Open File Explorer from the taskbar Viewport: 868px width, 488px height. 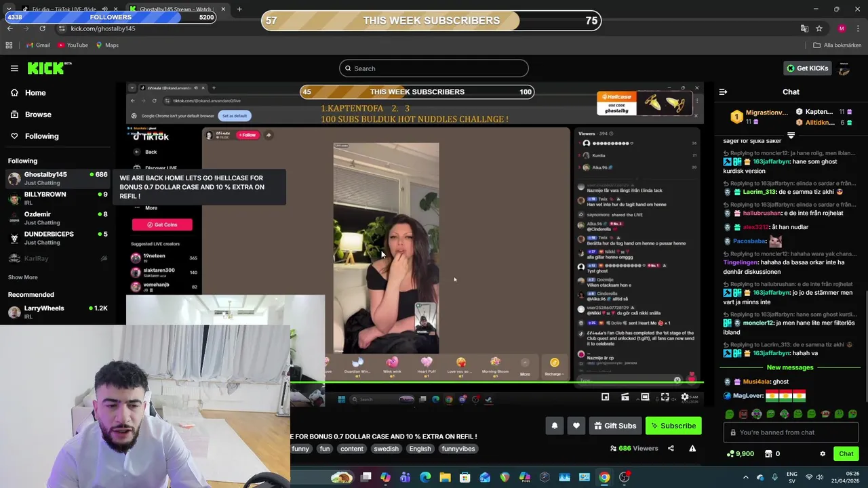[445, 477]
